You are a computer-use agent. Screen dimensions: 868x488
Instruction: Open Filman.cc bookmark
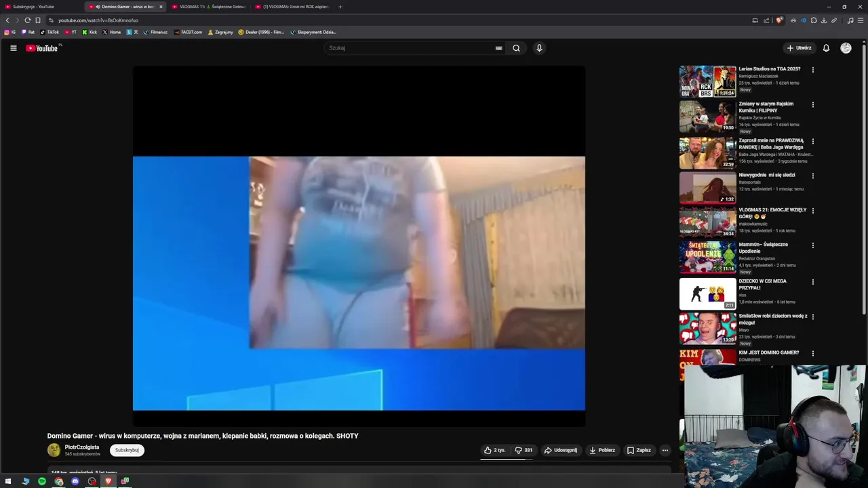pyautogui.click(x=155, y=32)
